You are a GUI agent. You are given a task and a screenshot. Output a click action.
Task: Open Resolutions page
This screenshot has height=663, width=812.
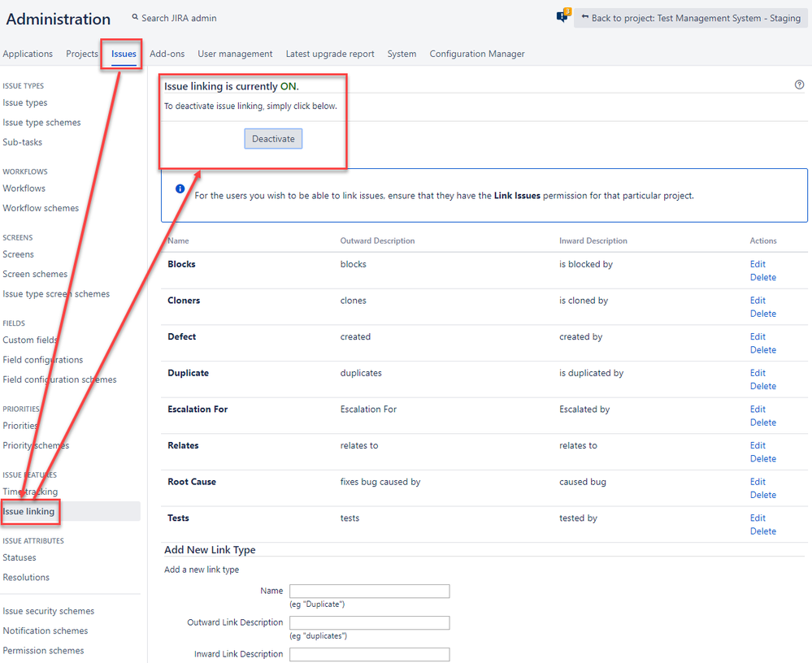tap(26, 577)
